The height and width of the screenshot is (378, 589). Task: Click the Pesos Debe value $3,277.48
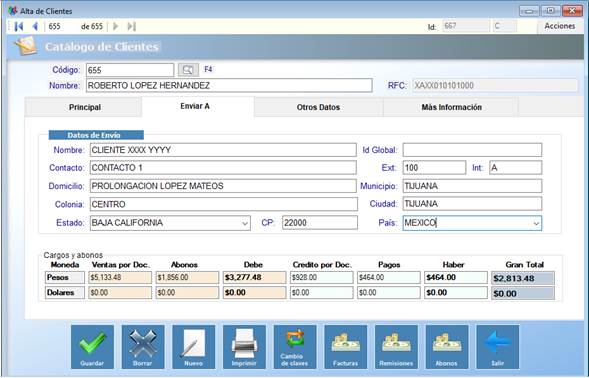coord(254,278)
